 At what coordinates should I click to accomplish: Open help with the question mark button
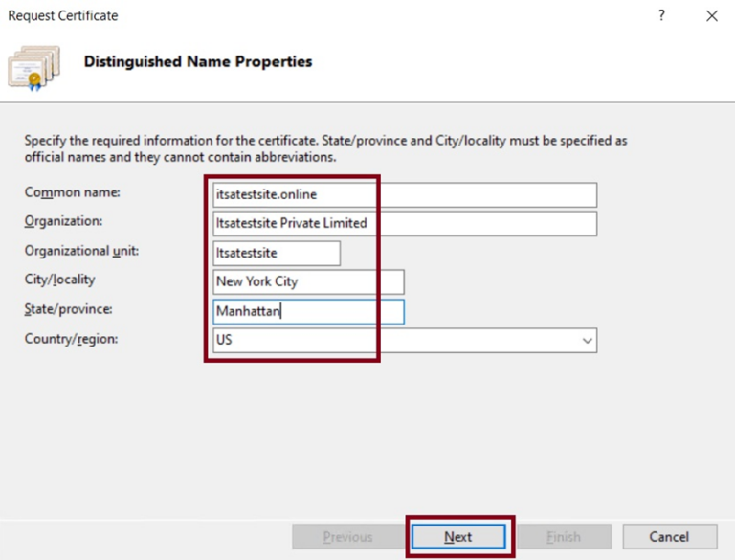pos(661,16)
